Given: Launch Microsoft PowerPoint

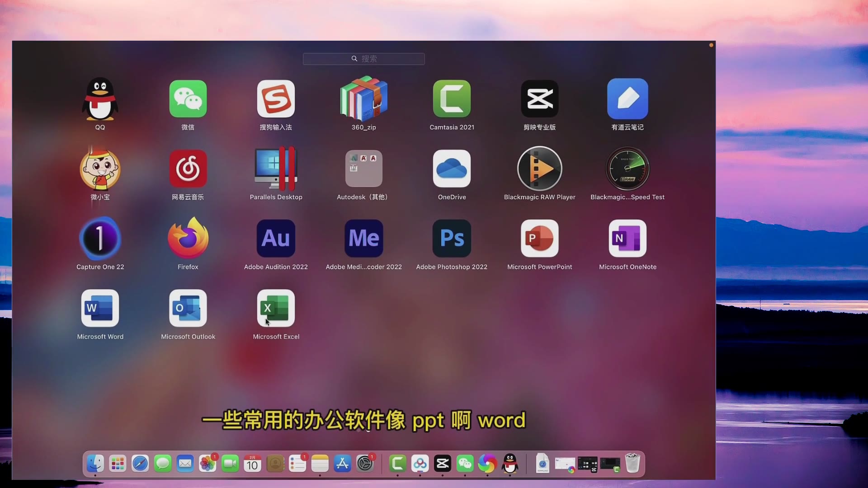Looking at the screenshot, I should pyautogui.click(x=539, y=238).
